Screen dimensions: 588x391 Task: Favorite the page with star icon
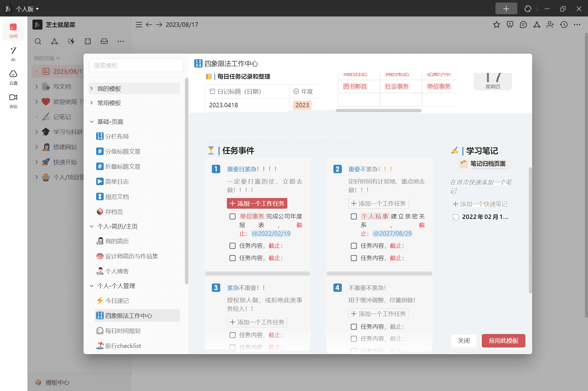coord(497,25)
